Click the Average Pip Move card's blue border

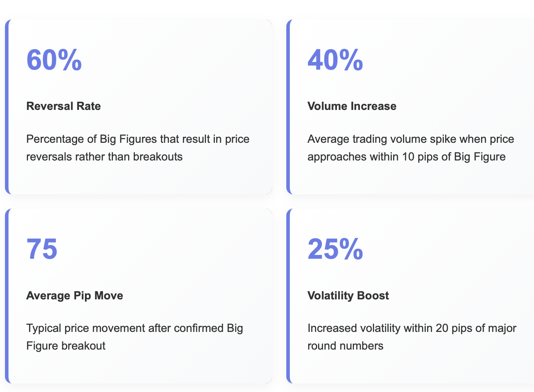click(x=7, y=296)
